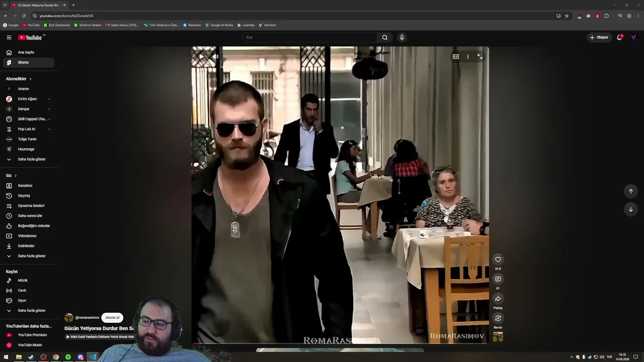Image resolution: width=644 pixels, height=362 pixels.
Task: Open Darque subscription channel
Action: [28, 109]
